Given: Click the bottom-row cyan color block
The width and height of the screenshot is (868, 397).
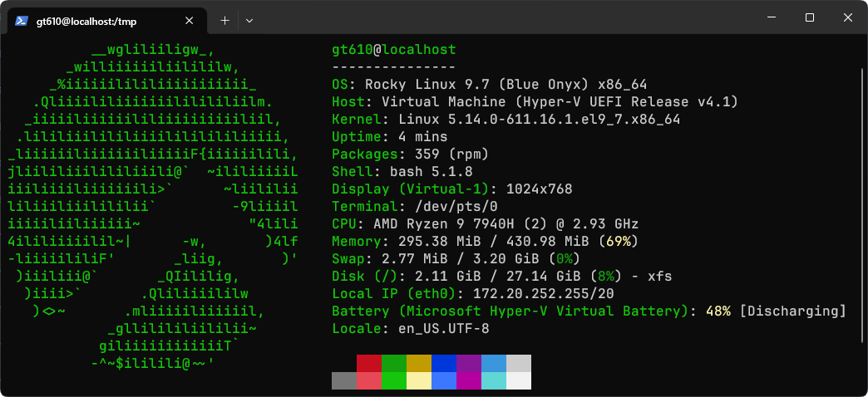Looking at the screenshot, I should (493, 380).
